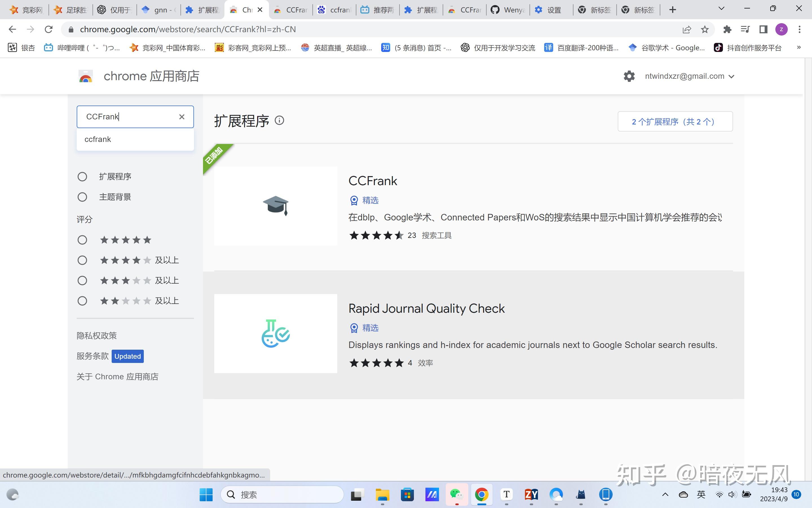Screen dimensions: 812x508
Task: Open the 抖音创作服务平台 bookmark
Action: tap(748, 48)
